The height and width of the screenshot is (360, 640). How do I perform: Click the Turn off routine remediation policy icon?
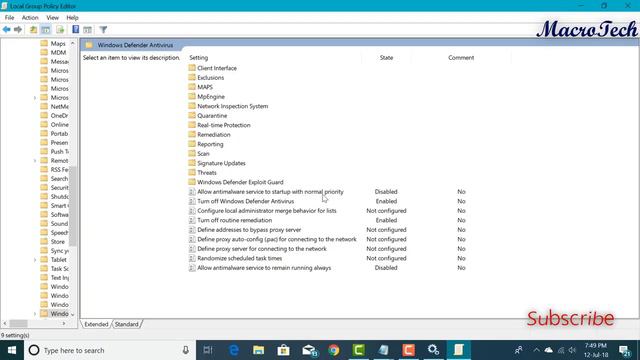(192, 220)
